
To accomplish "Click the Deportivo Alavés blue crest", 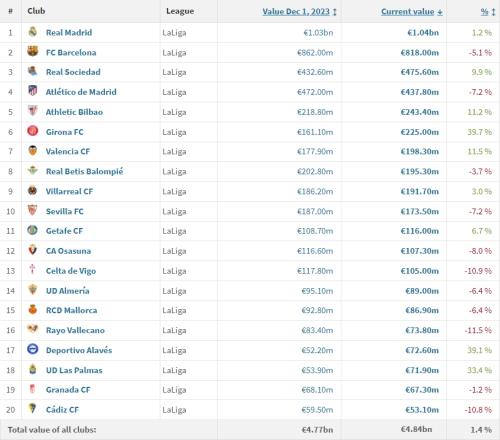I will point(33,349).
